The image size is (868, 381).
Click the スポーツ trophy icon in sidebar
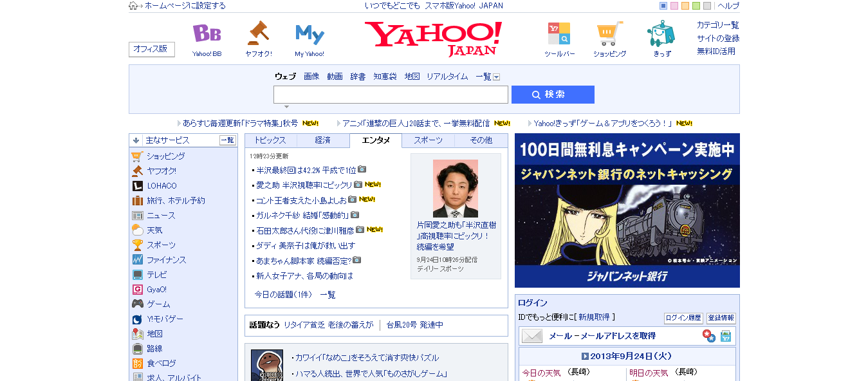click(x=137, y=245)
